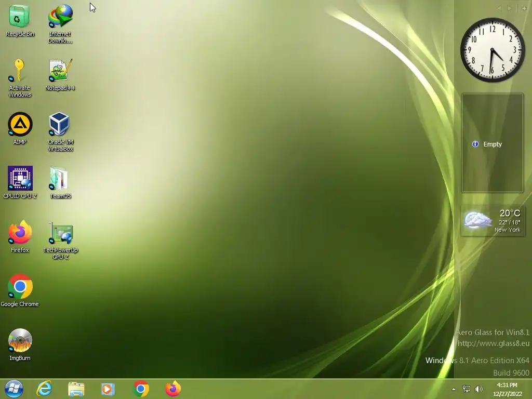Select the CPUID CPU-Z icon
The width and height of the screenshot is (532, 399).
(x=20, y=182)
